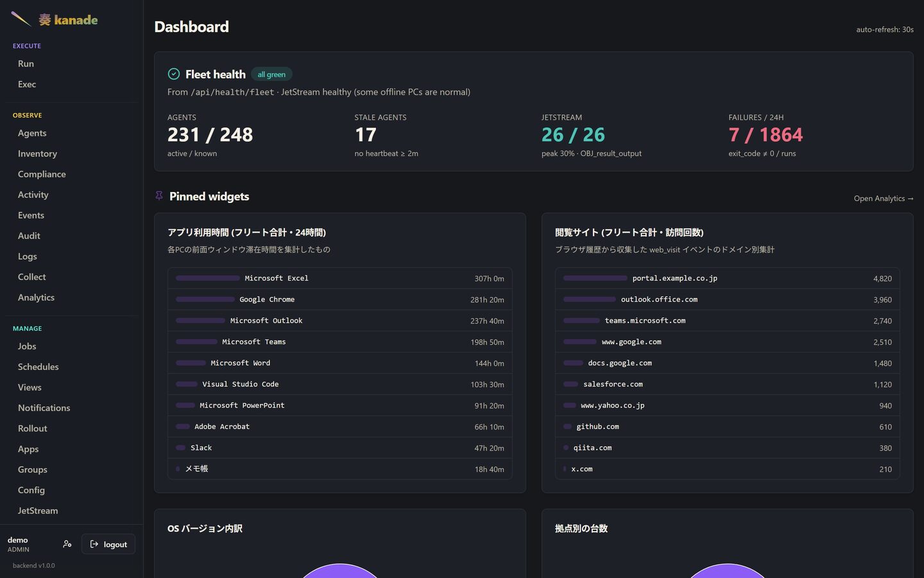
Task: Select the Slack usage row
Action: pos(340,448)
